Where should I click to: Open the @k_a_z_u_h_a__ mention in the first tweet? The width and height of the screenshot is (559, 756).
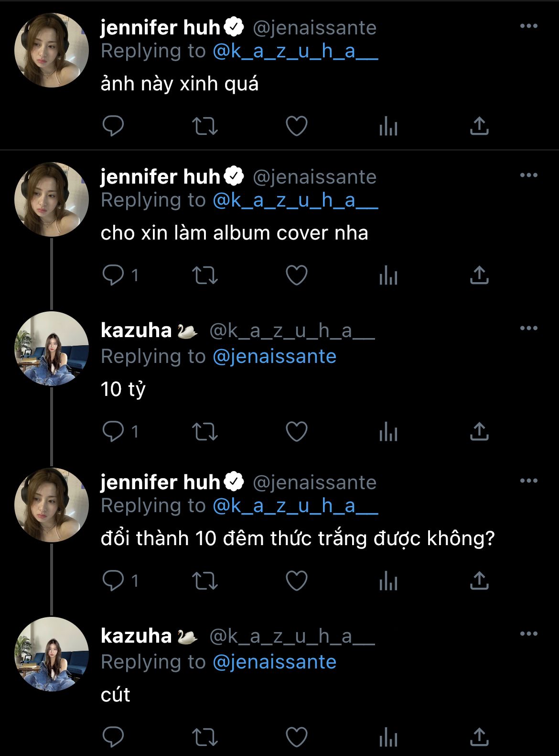(295, 51)
